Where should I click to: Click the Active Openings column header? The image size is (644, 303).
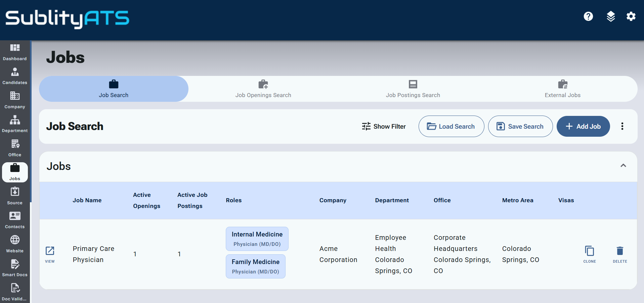click(x=146, y=200)
